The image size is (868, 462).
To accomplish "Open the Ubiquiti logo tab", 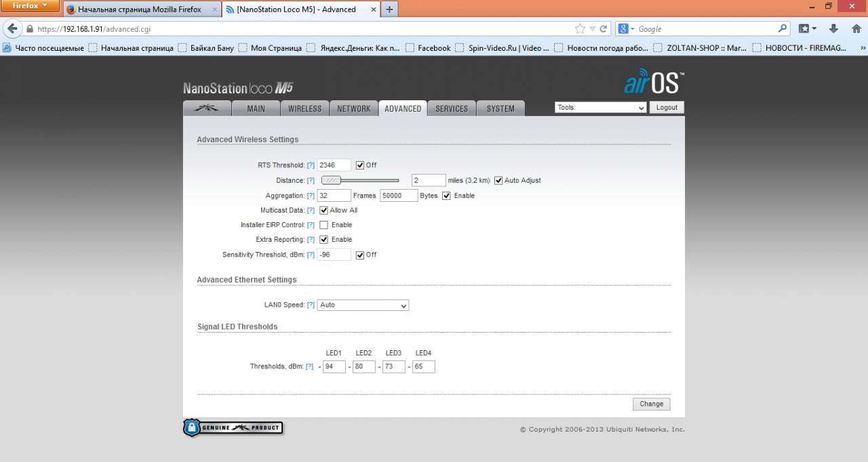I will 207,108.
